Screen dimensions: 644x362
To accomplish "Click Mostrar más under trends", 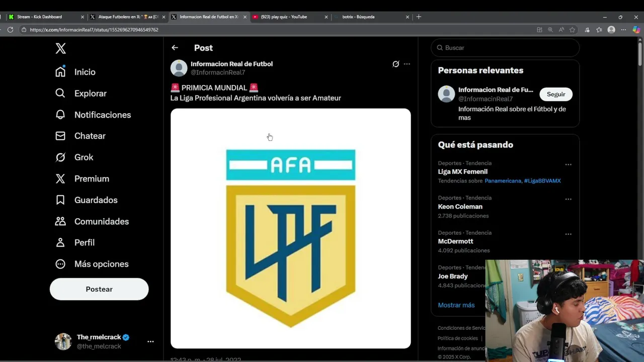I will pyautogui.click(x=456, y=305).
